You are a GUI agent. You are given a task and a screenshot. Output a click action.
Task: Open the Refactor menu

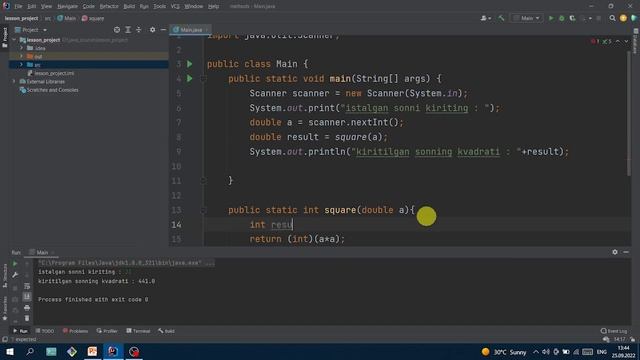109,6
